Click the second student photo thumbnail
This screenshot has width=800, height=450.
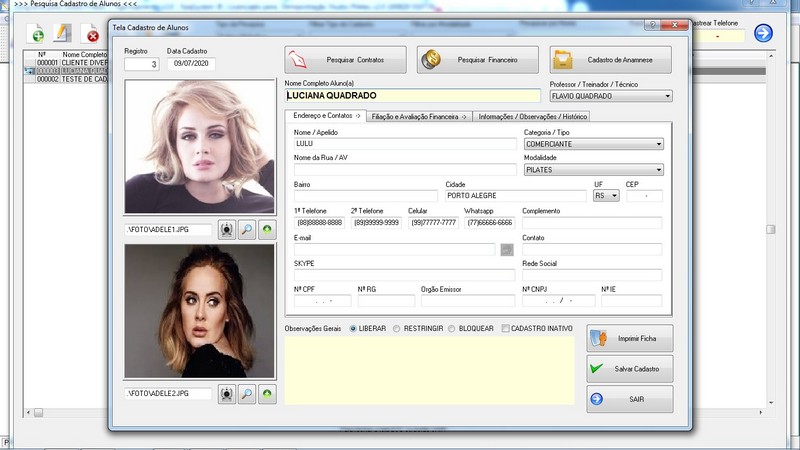point(199,311)
